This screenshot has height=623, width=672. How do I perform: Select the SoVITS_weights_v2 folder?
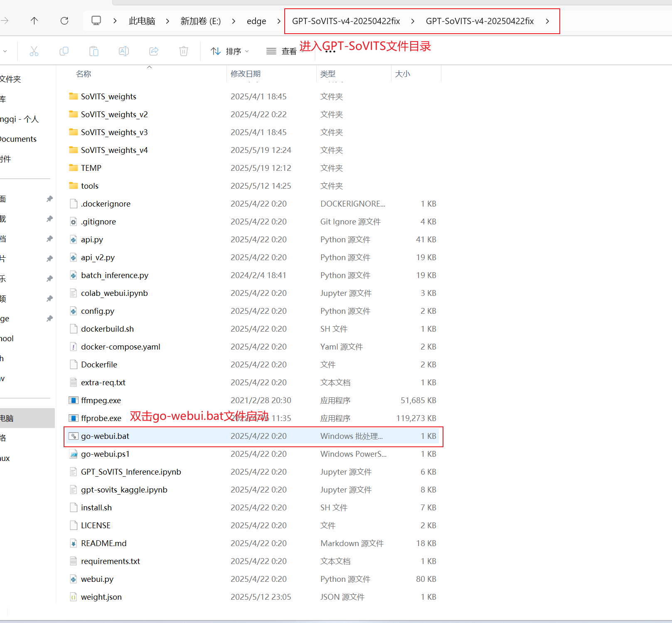(114, 114)
